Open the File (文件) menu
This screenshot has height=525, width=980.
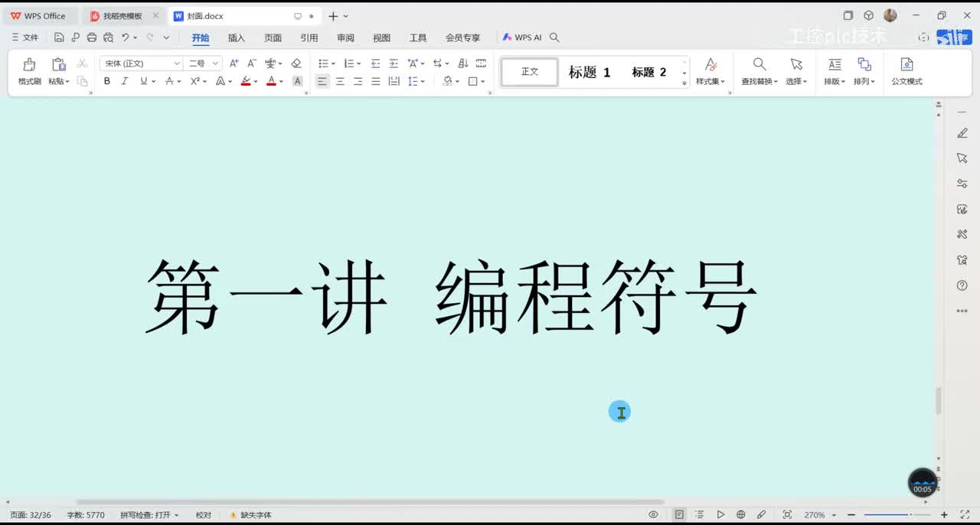point(25,37)
